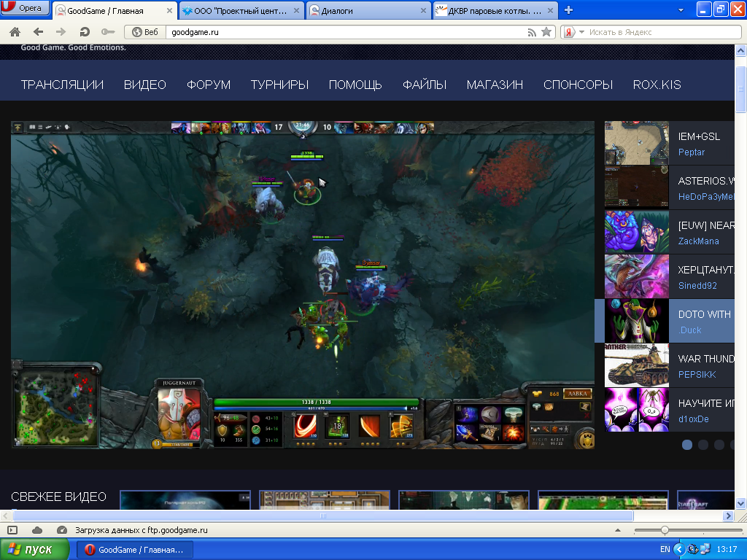747x560 pixels.
Task: Click the game minimap in the stream
Action: pyautogui.click(x=55, y=407)
